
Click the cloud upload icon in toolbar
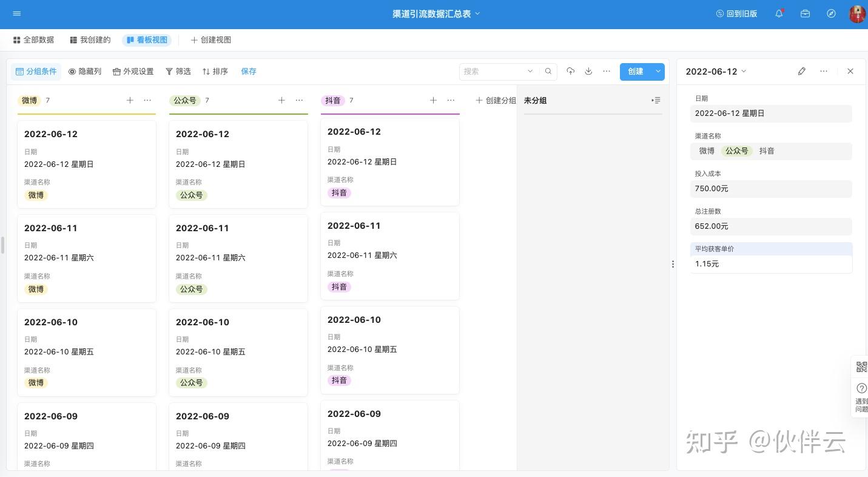[570, 71]
